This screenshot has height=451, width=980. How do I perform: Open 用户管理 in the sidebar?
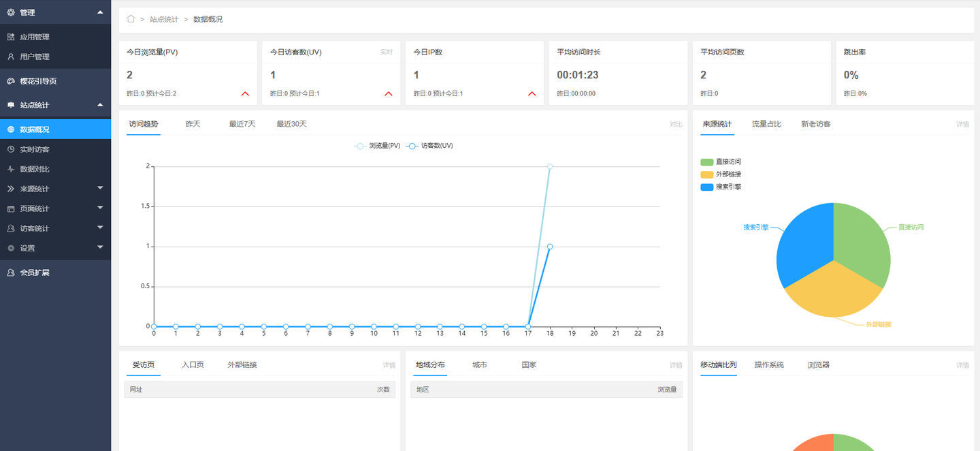click(55, 57)
